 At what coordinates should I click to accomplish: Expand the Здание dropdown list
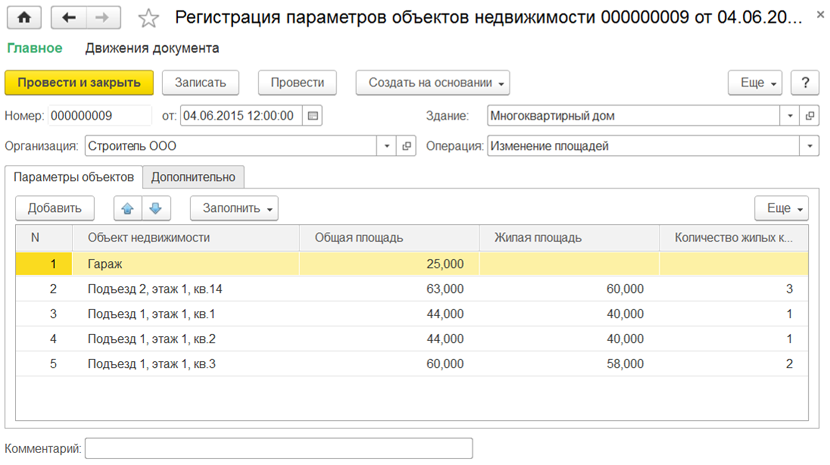coord(790,115)
